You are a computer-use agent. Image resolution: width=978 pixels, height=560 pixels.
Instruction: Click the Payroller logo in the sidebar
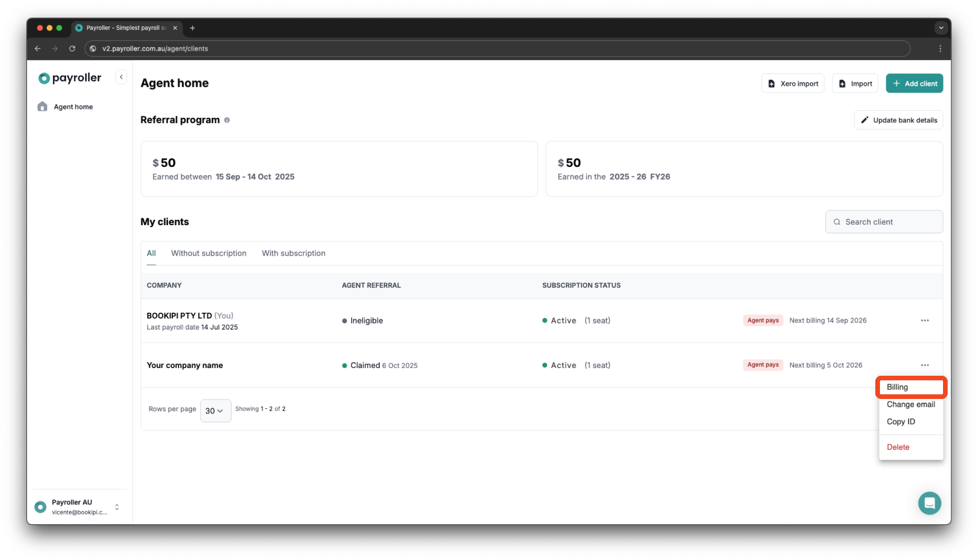point(69,78)
